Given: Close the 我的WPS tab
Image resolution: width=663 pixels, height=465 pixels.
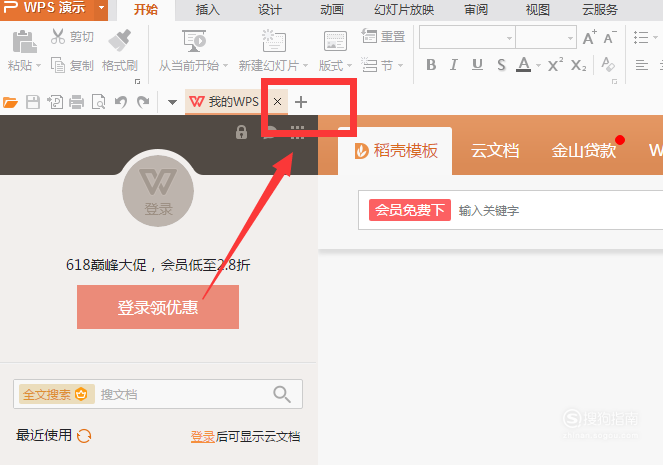Looking at the screenshot, I should click(x=277, y=101).
